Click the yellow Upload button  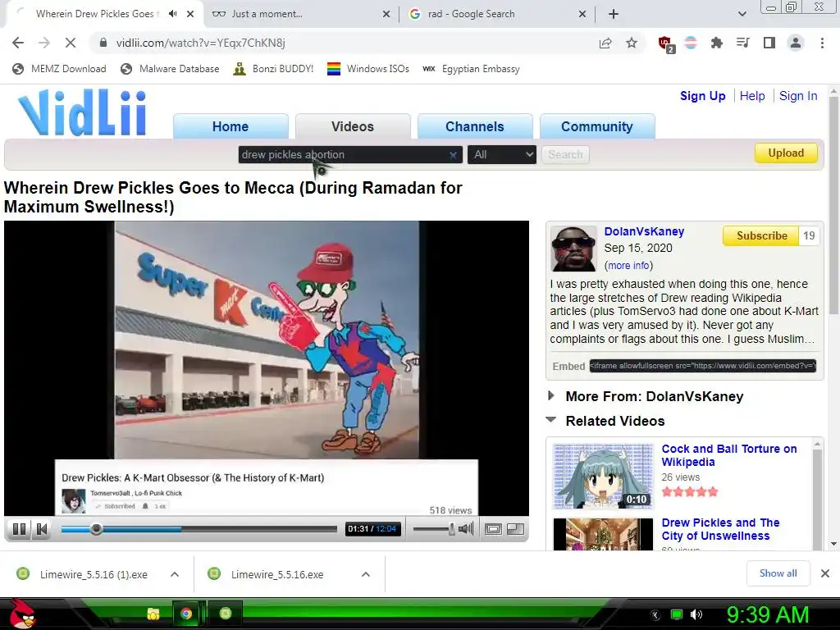786,153
